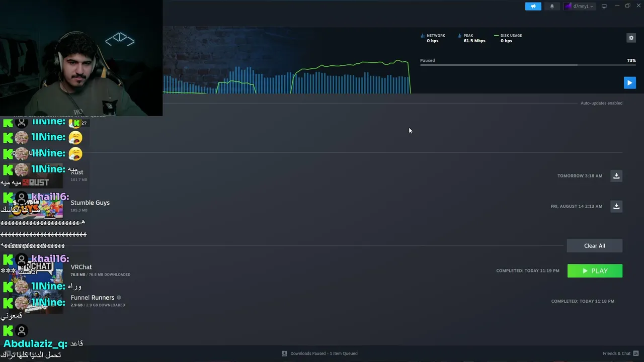Viewport: 644px width, 362px height.
Task: Open download settings gear
Action: click(x=631, y=38)
